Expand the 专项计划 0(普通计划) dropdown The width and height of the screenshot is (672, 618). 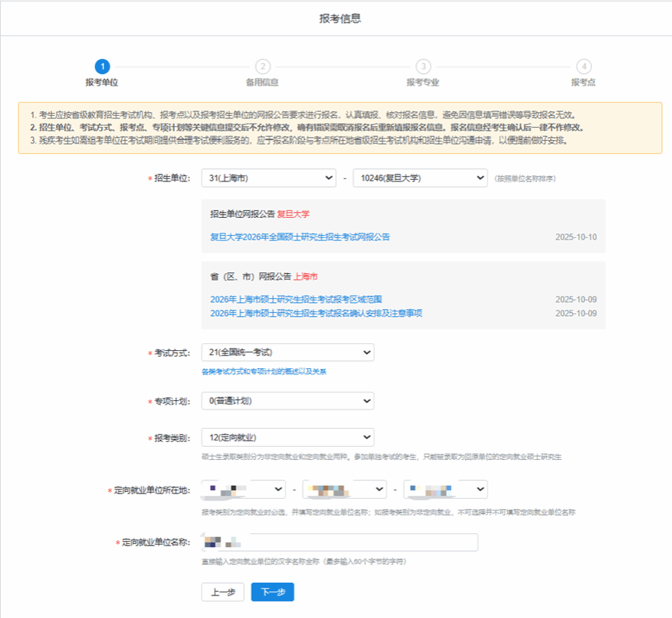point(287,401)
